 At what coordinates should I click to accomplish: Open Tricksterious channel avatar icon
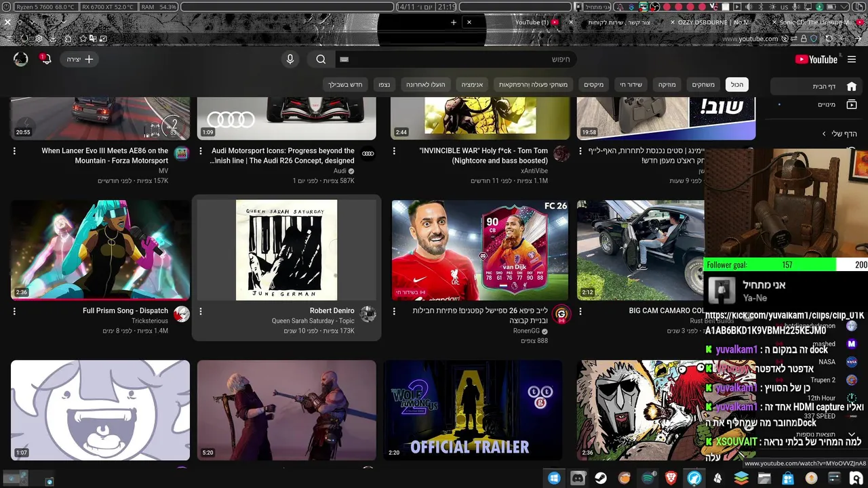(x=181, y=314)
